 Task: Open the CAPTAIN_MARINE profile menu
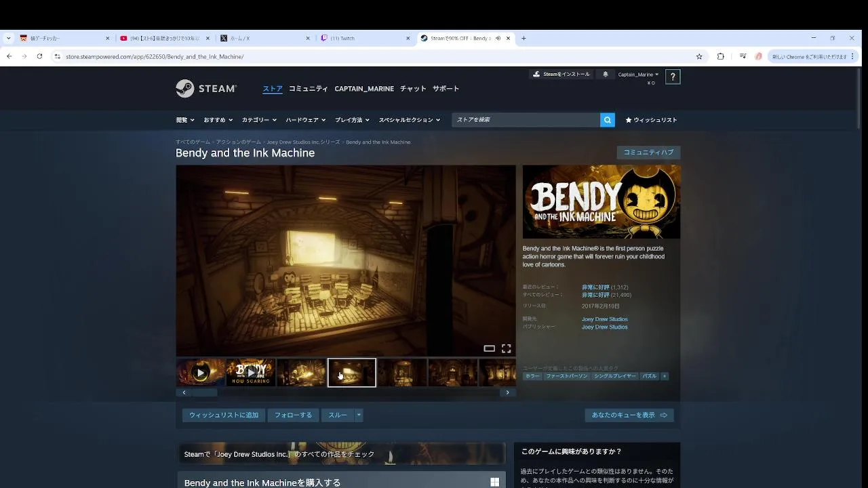coord(364,89)
